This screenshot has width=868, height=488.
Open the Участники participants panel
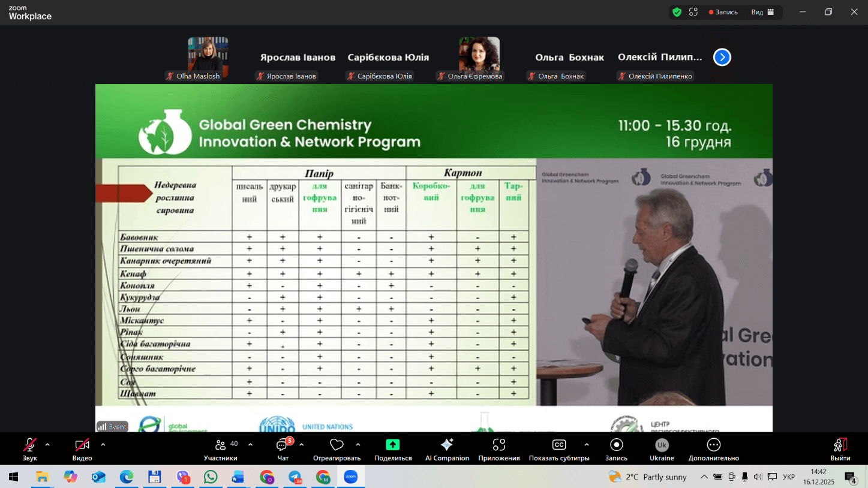220,445
